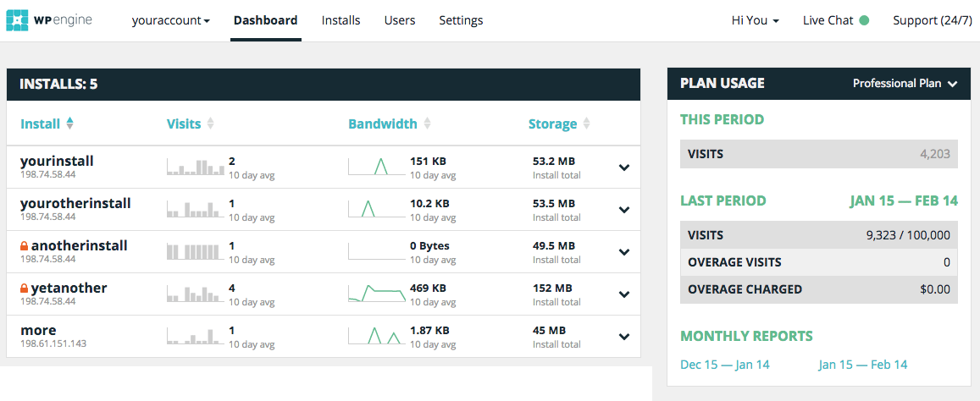Open the yourotherinstall install
980x401 pixels.
coord(75,203)
